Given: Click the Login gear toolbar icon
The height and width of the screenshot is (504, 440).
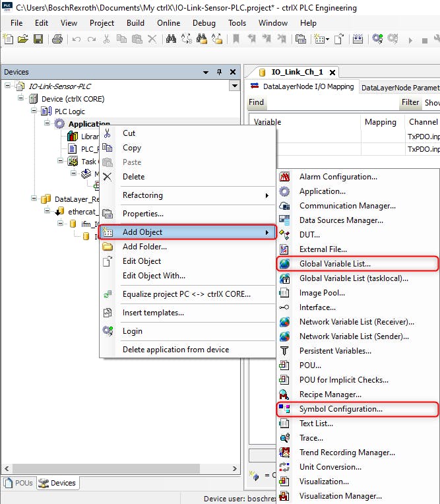Looking at the screenshot, I should click(377, 39).
